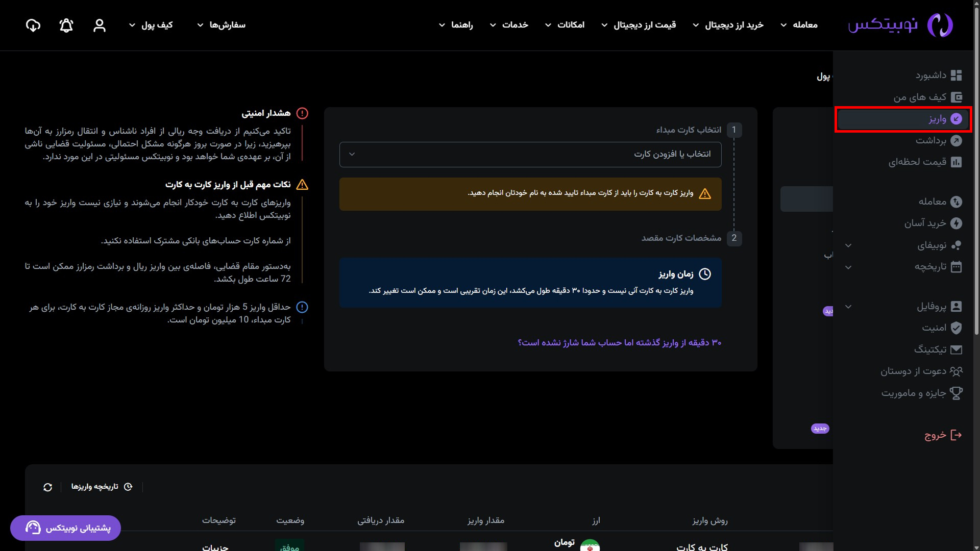Click the ۳۰ دقیقه از واریز گذشته link
The height and width of the screenshot is (551, 980).
[x=619, y=342]
